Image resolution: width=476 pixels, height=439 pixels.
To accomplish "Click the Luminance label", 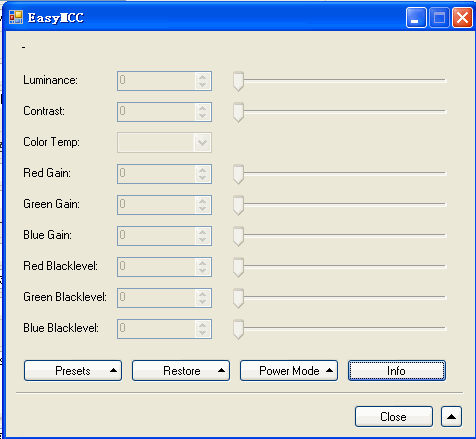I will pos(50,80).
